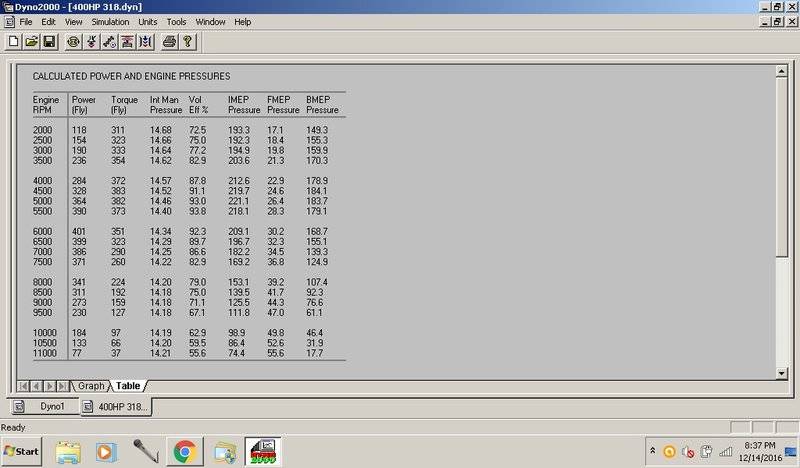Click the induction airflow toolbar icon
The height and width of the screenshot is (468, 800).
click(x=145, y=42)
